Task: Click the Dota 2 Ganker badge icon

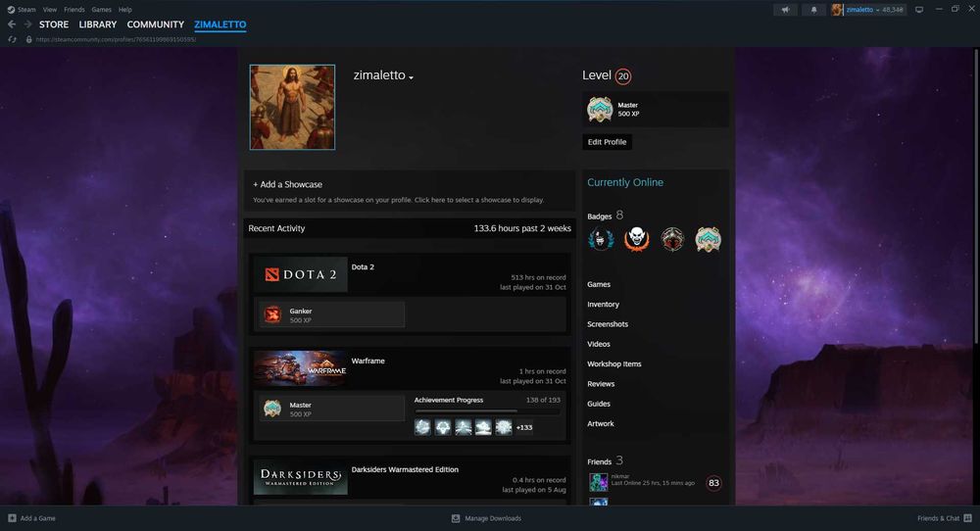Action: [272, 314]
